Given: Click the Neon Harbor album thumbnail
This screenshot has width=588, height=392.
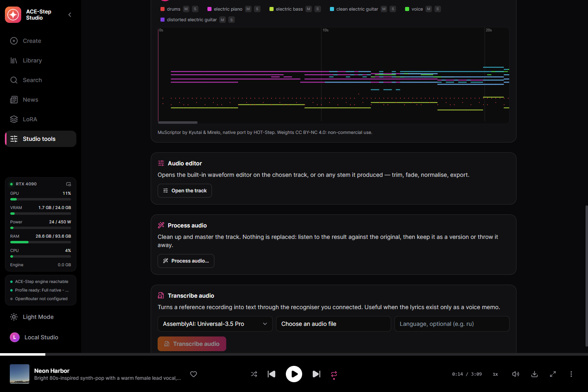Looking at the screenshot, I should (20, 374).
